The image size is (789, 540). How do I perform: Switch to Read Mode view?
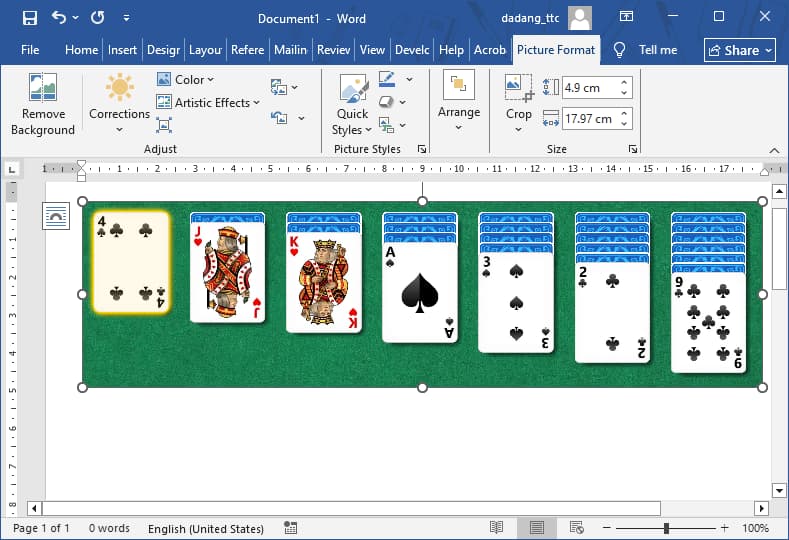[496, 528]
